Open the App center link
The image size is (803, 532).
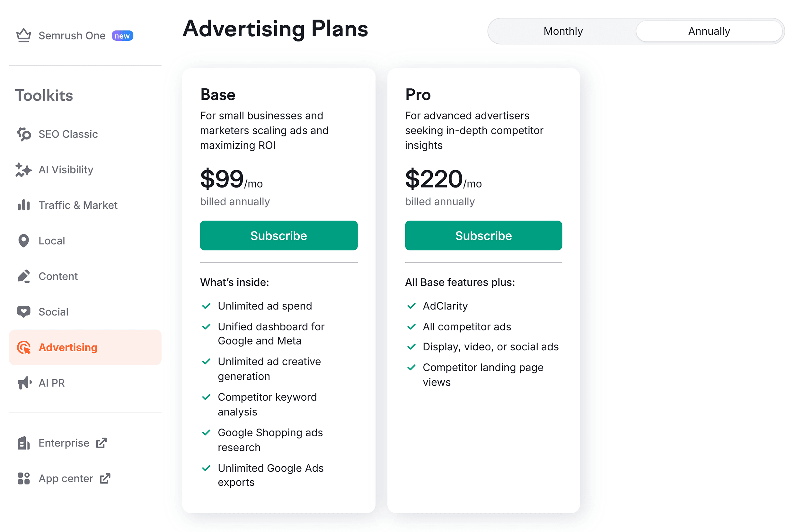(x=66, y=478)
